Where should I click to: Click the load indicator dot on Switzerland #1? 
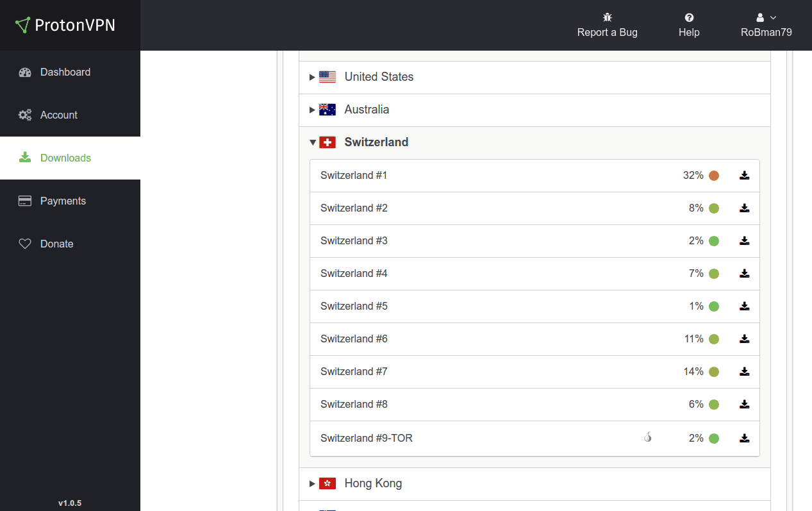tap(714, 175)
